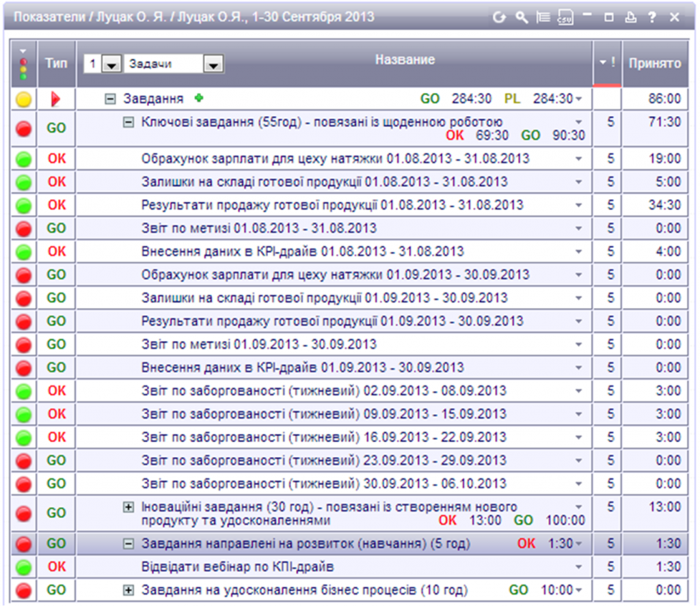Click red status light of Звіт по метизі 01.08.2013

click(x=24, y=228)
